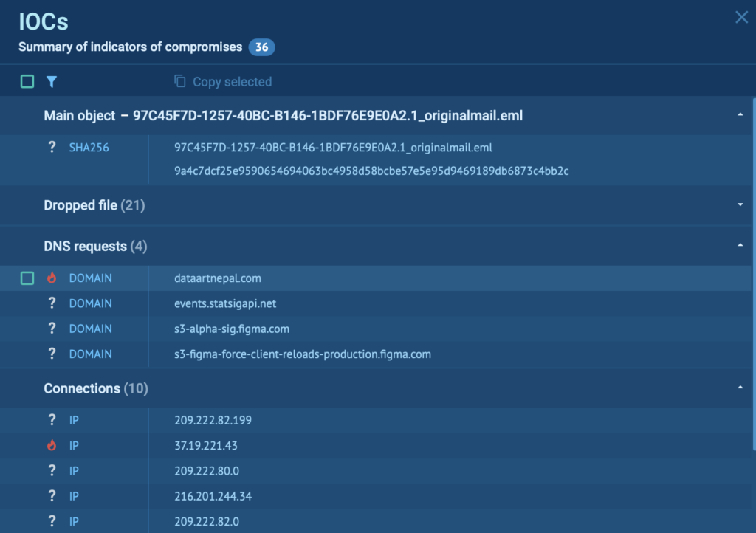The width and height of the screenshot is (756, 533).
Task: Click question mark for s3-figma-force-client-reloads-production row
Action: pos(52,354)
